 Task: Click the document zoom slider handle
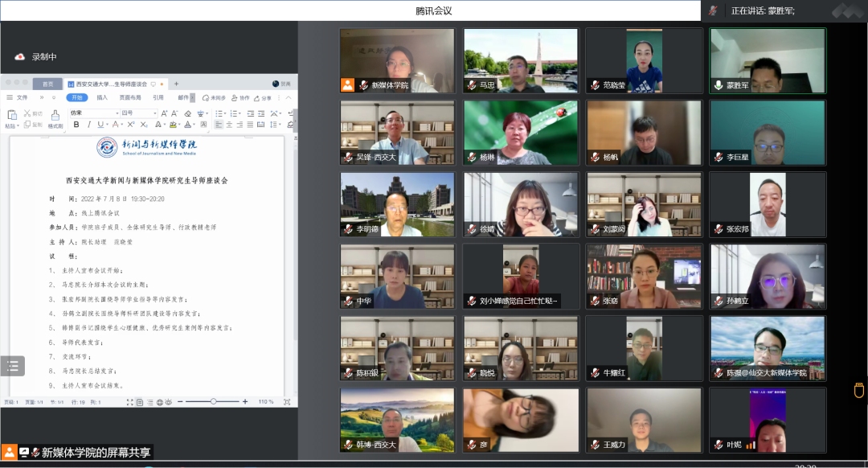pos(213,401)
